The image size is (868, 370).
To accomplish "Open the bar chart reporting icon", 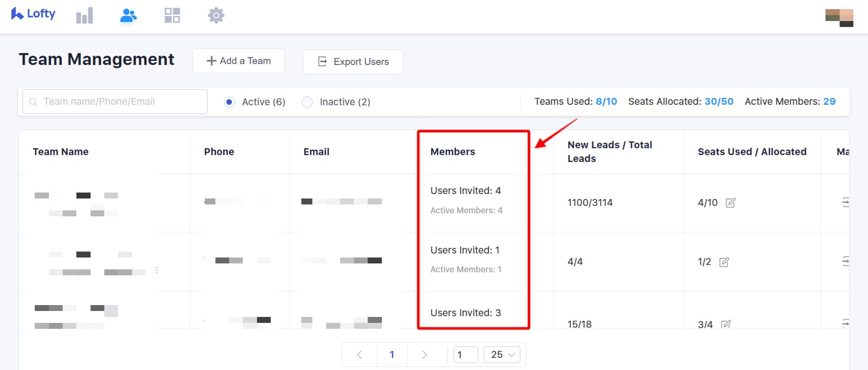I will [x=85, y=16].
